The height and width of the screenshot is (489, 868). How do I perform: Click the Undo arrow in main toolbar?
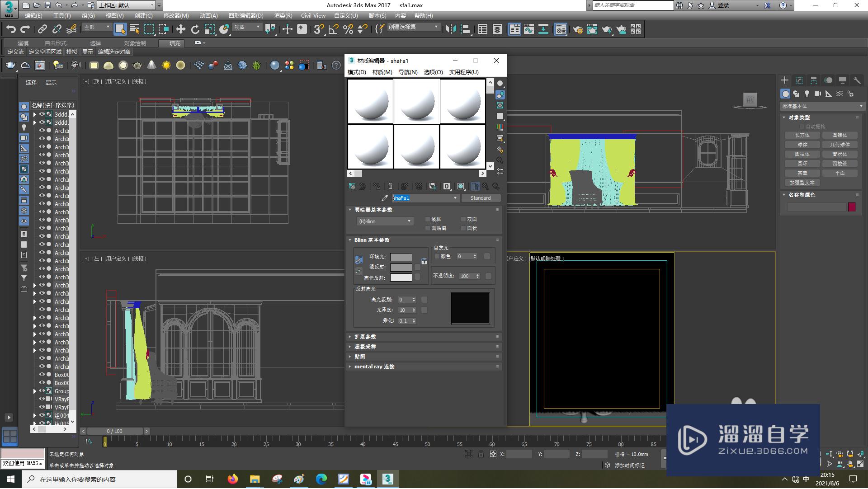tap(11, 29)
